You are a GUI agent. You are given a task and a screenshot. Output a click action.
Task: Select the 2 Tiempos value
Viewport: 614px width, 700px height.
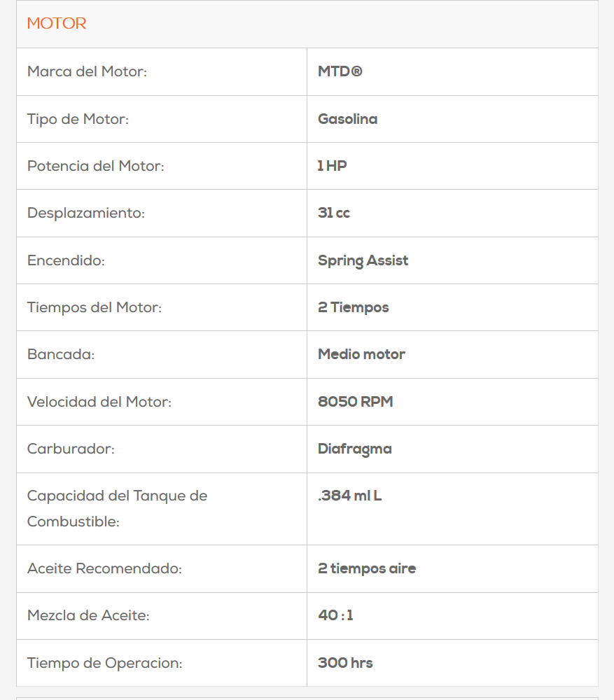[353, 307]
